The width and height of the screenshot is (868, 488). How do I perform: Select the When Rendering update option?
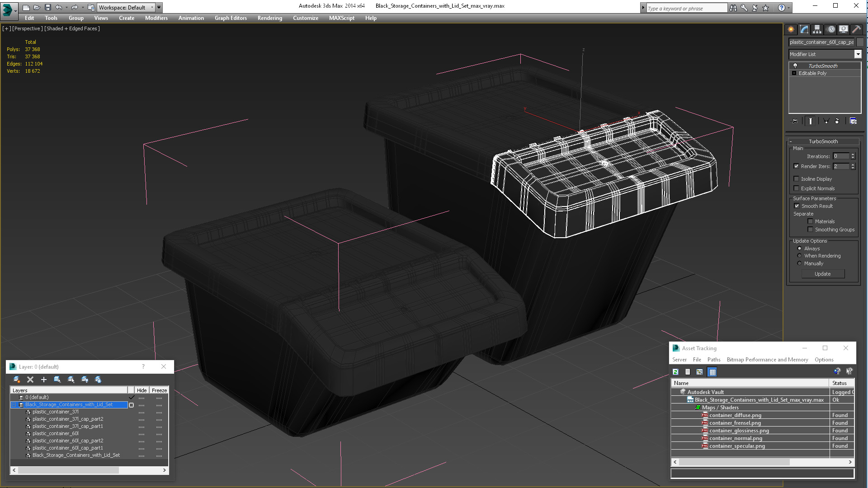coord(799,256)
